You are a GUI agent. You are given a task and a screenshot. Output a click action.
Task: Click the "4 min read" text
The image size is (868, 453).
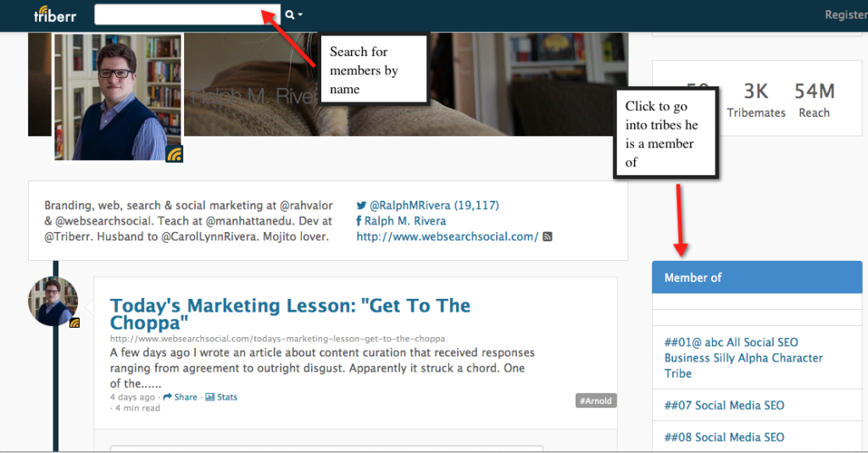pyautogui.click(x=137, y=408)
